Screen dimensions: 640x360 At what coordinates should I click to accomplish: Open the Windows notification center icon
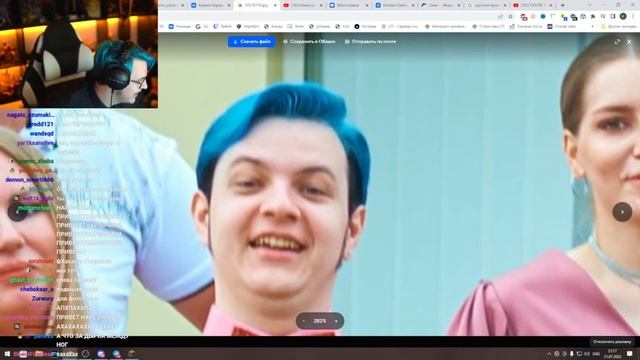(x=630, y=354)
